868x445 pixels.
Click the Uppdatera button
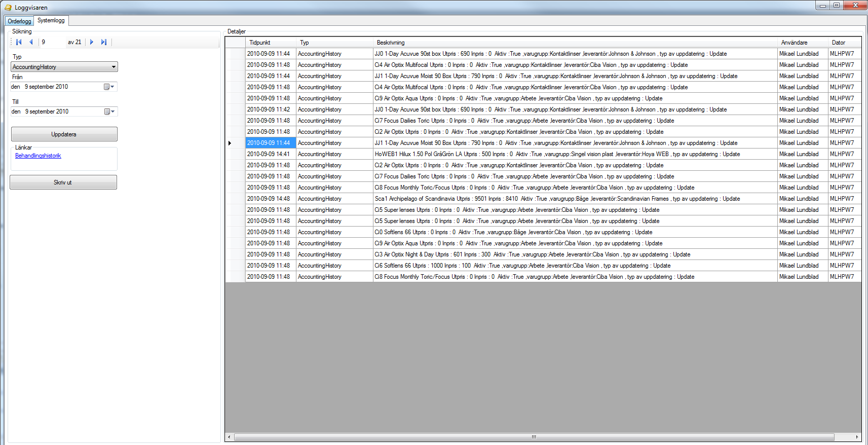coord(64,134)
